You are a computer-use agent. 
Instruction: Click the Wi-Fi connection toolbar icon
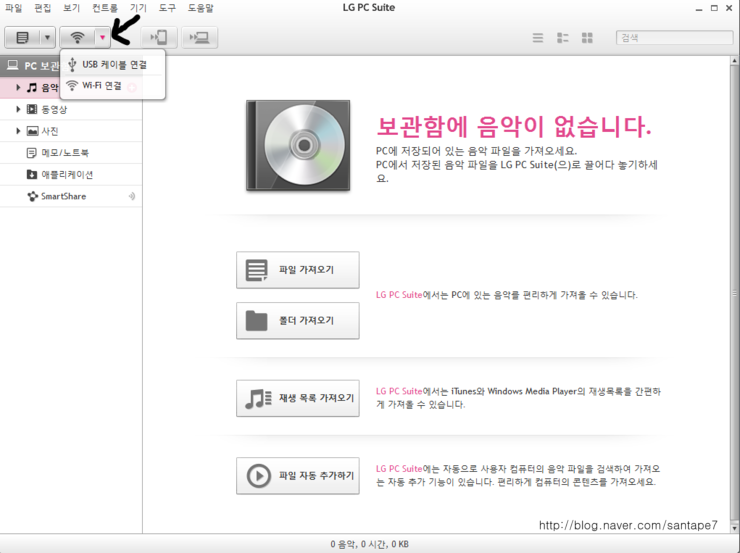pyautogui.click(x=77, y=37)
